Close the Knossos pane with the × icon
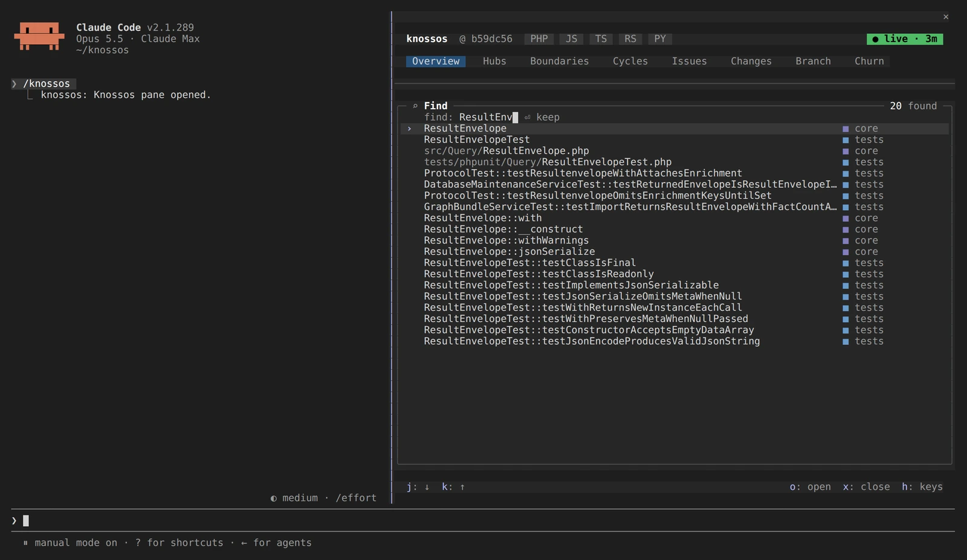 (x=946, y=17)
